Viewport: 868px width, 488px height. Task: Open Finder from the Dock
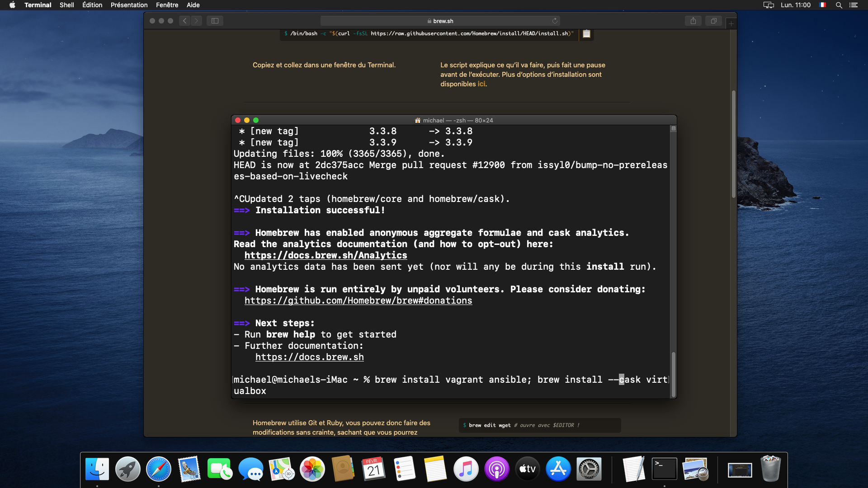97,469
